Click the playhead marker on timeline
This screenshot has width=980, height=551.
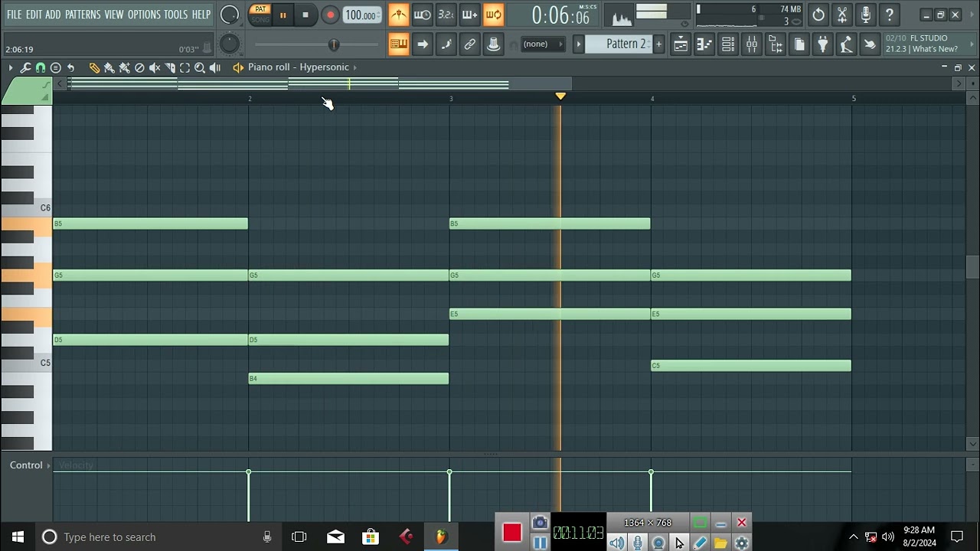[560, 96]
